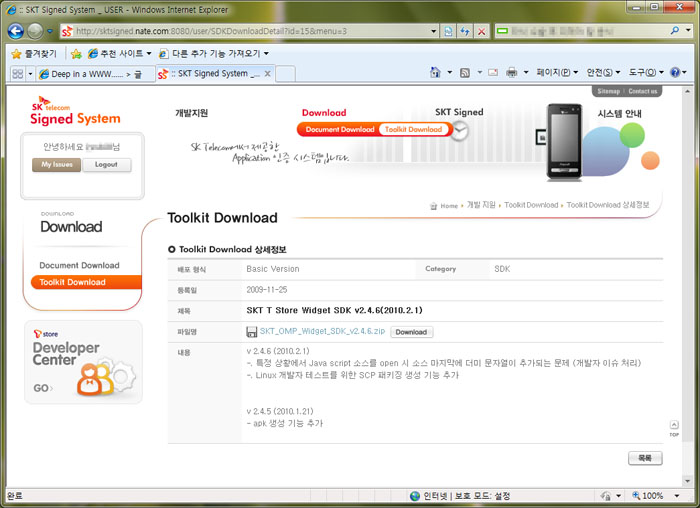Open the 시스템 안내 top menu

pos(620,113)
